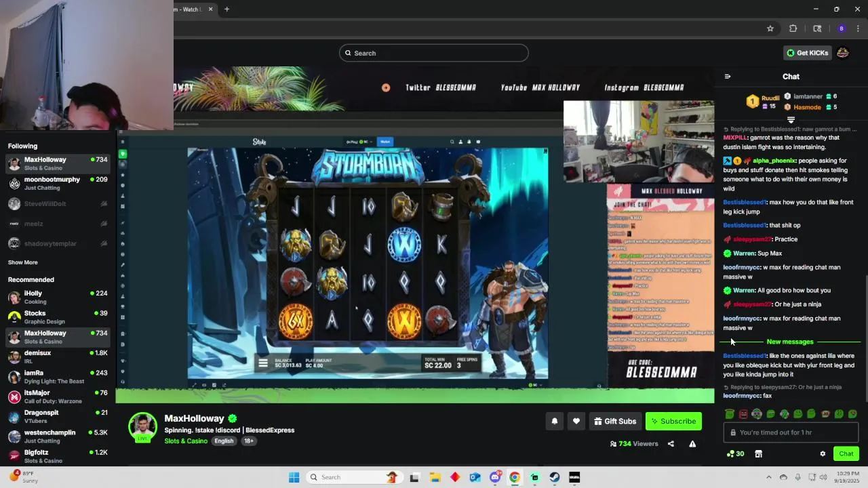Select the first green toast emote
The image size is (868, 488).
(730, 413)
